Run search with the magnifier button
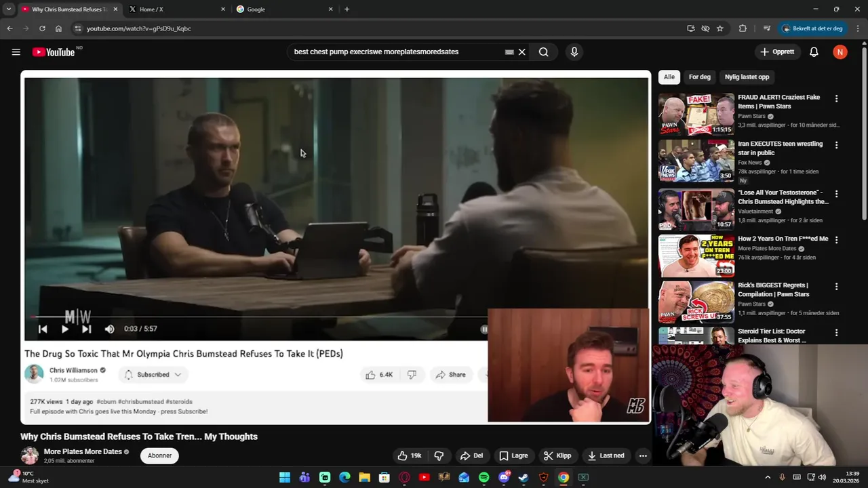Viewport: 868px width, 488px height. [544, 52]
